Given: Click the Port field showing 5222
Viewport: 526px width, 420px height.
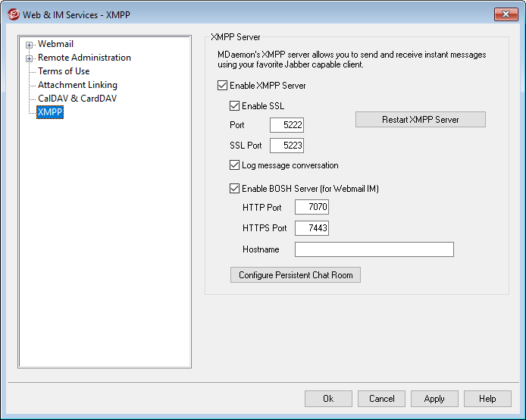Looking at the screenshot, I should [x=286, y=125].
